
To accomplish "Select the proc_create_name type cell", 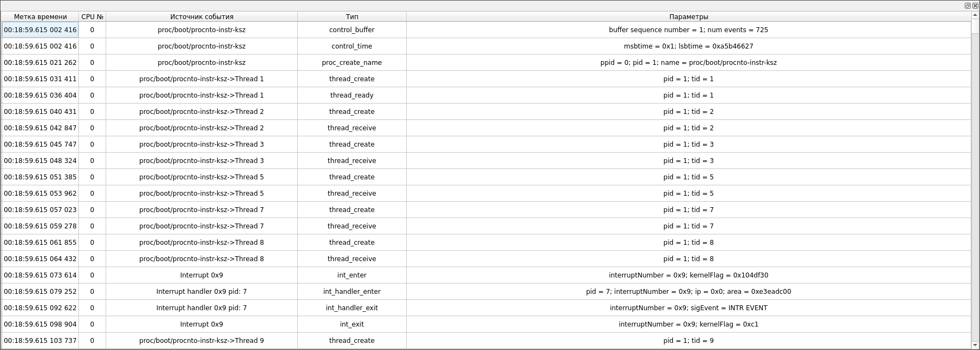I will point(352,63).
